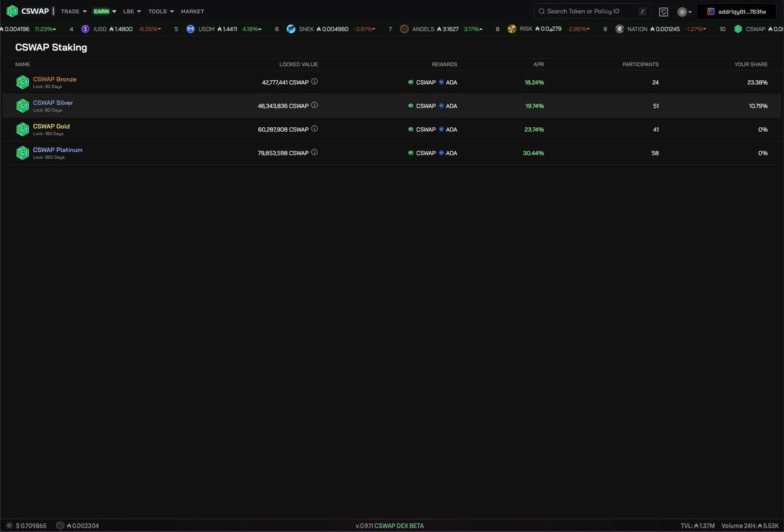Click the iUSD token icon in ticker

point(86,29)
